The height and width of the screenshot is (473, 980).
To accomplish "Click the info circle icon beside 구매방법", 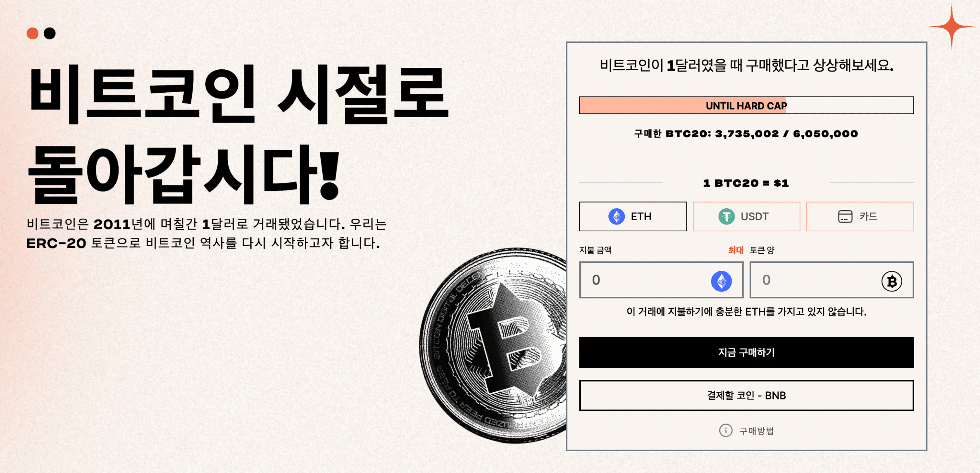I will click(x=725, y=430).
